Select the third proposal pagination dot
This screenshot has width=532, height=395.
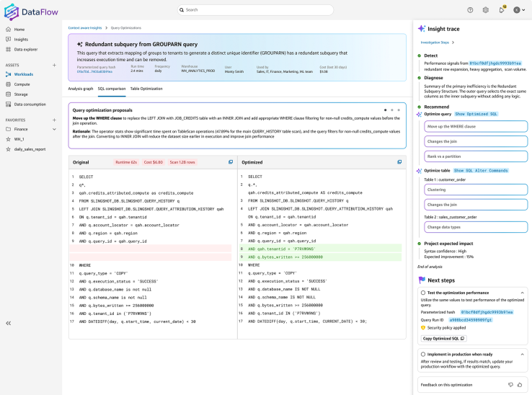(399, 110)
